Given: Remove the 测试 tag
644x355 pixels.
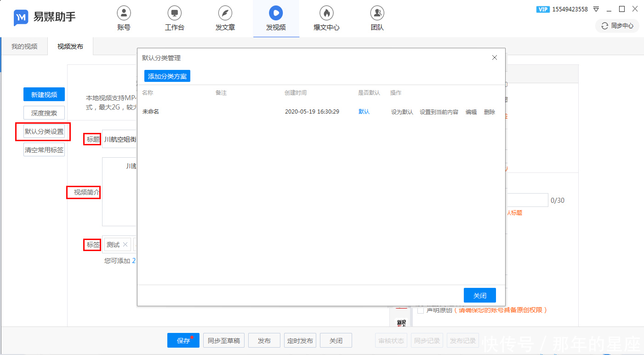Looking at the screenshot, I should (125, 244).
